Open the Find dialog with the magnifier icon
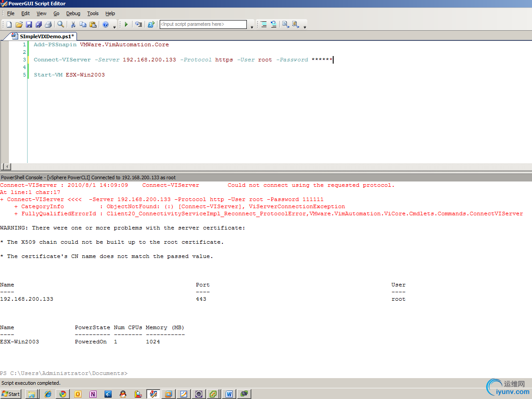532x399 pixels. (x=61, y=24)
